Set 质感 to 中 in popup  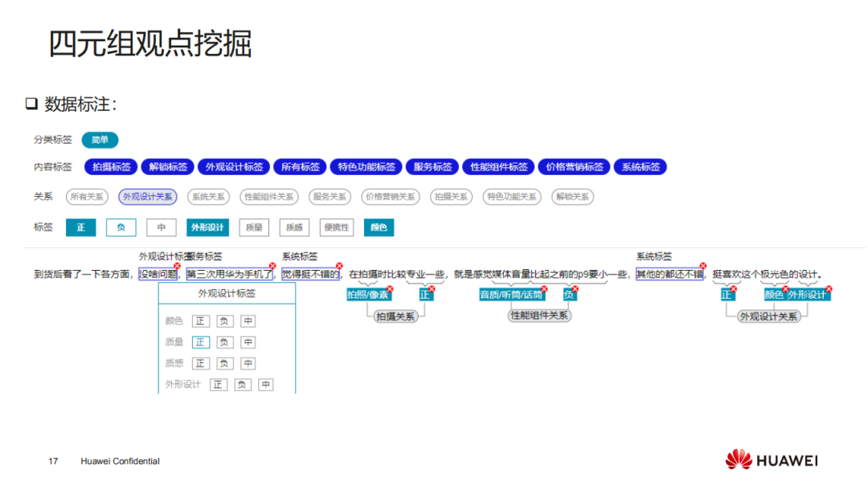coord(248,364)
